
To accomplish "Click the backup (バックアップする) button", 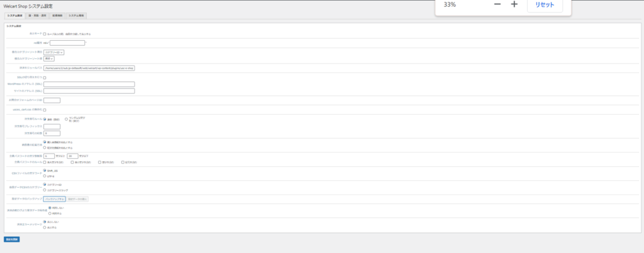I will [x=54, y=199].
